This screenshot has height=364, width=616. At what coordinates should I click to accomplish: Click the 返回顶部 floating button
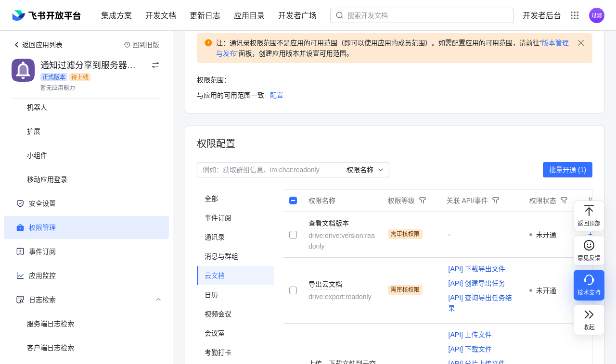coord(589,216)
